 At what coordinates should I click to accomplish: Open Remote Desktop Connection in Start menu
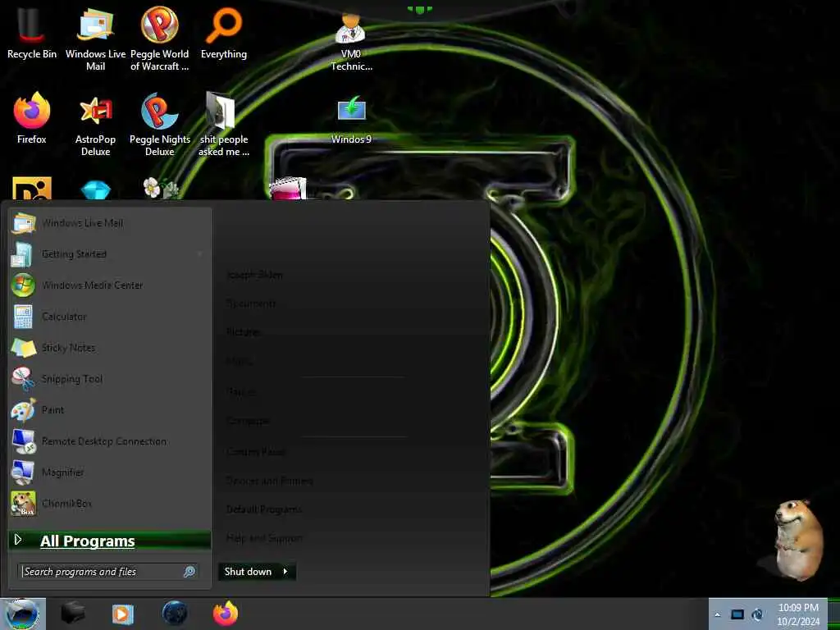click(x=110, y=441)
